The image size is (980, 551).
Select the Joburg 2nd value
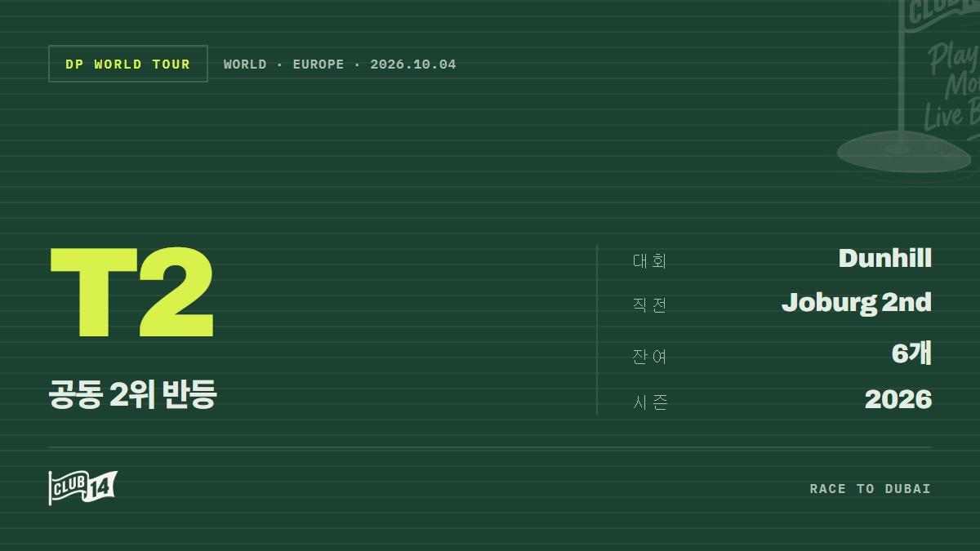click(857, 303)
